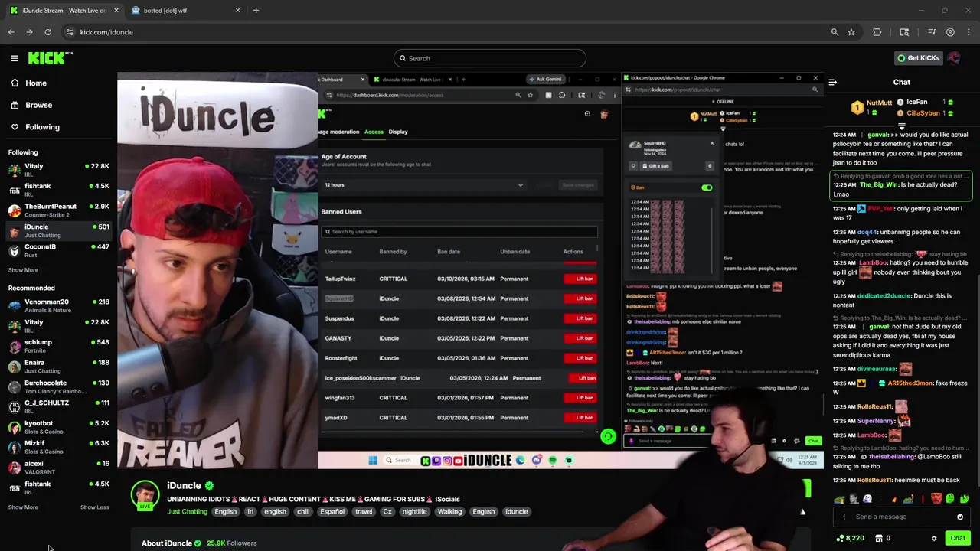
Task: Open Browse in the sidebar
Action: click(x=31, y=105)
